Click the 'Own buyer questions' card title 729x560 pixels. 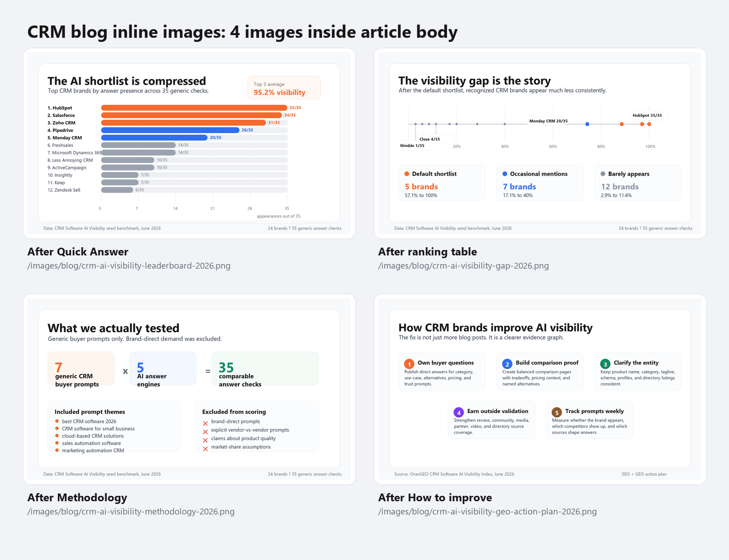click(x=446, y=363)
